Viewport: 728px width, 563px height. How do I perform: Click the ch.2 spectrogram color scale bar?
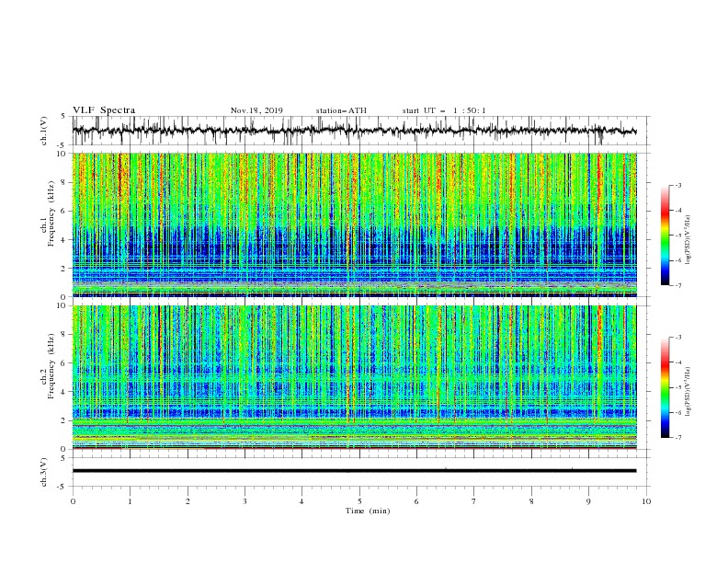click(x=665, y=387)
